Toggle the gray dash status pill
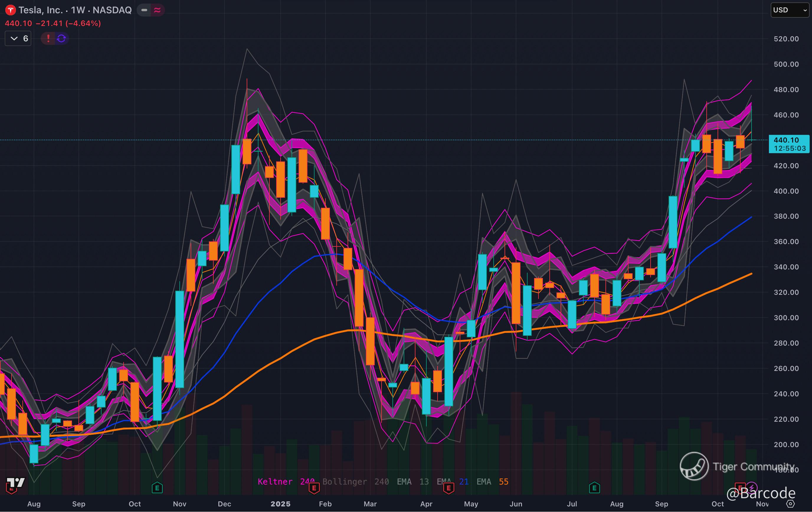 click(x=144, y=10)
